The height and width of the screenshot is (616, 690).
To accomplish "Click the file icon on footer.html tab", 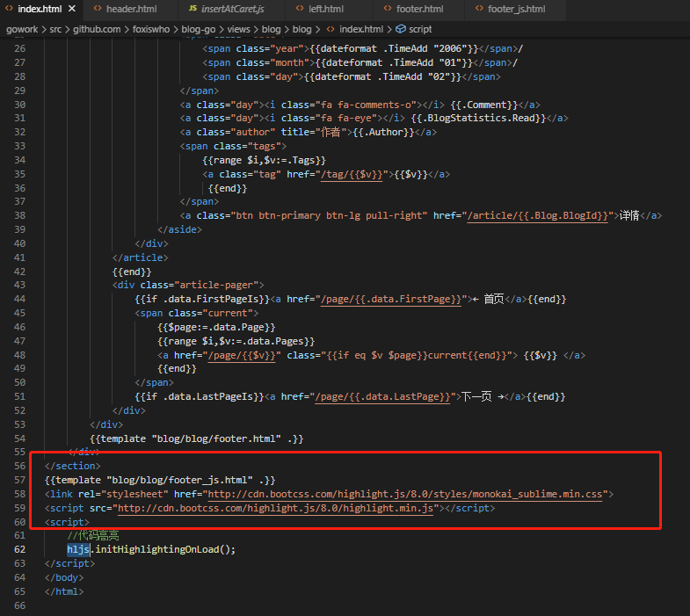I will click(388, 9).
